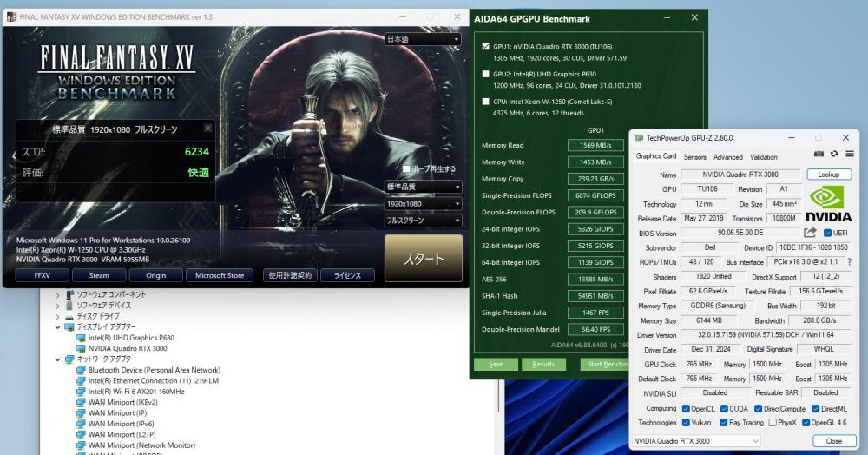This screenshot has height=455, width=868.
Task: Click the GPU-Z refresh icon
Action: (x=834, y=154)
